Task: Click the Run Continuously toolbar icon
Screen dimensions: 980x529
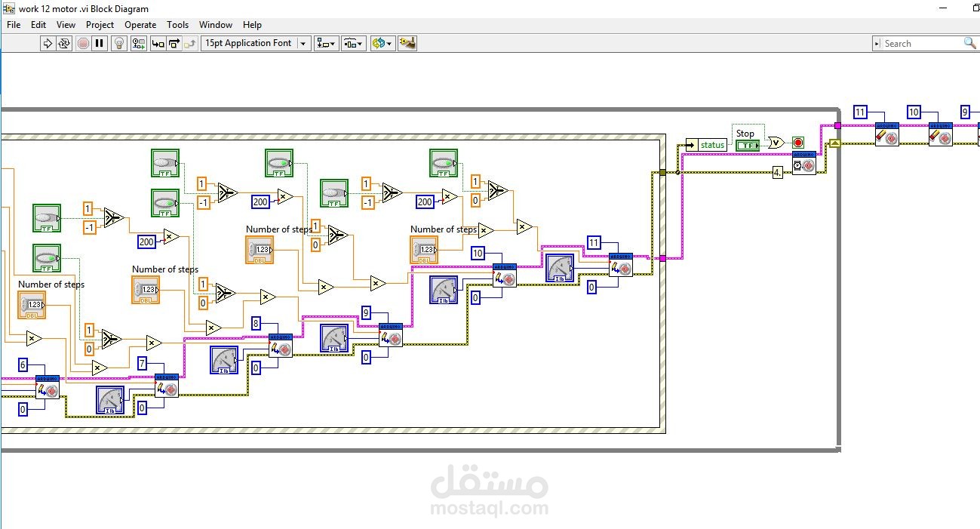Action: click(64, 44)
